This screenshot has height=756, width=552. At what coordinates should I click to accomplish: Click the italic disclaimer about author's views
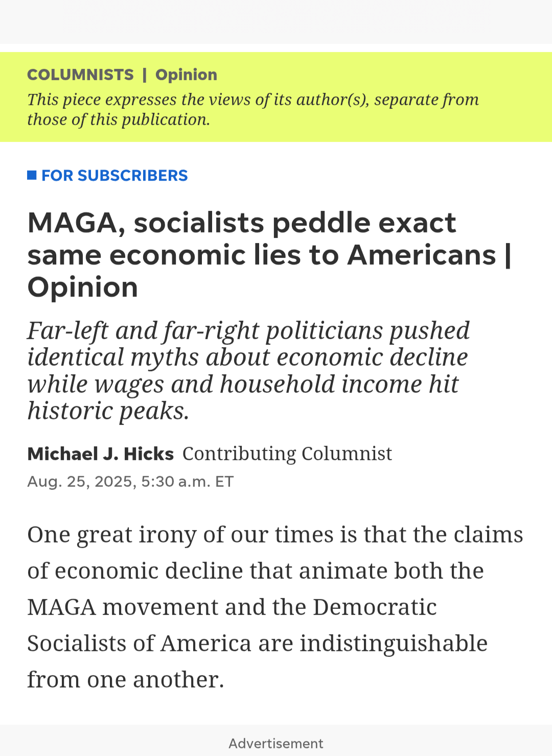pyautogui.click(x=253, y=109)
